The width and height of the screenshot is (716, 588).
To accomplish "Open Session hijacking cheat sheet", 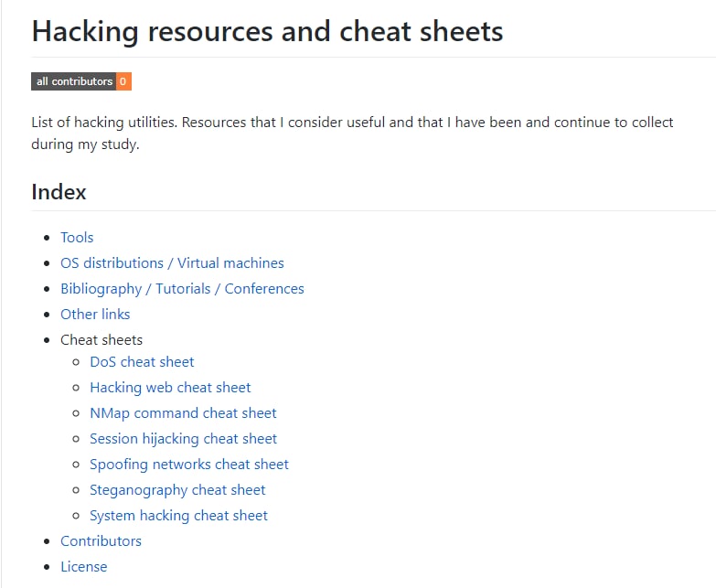I will 183,438.
